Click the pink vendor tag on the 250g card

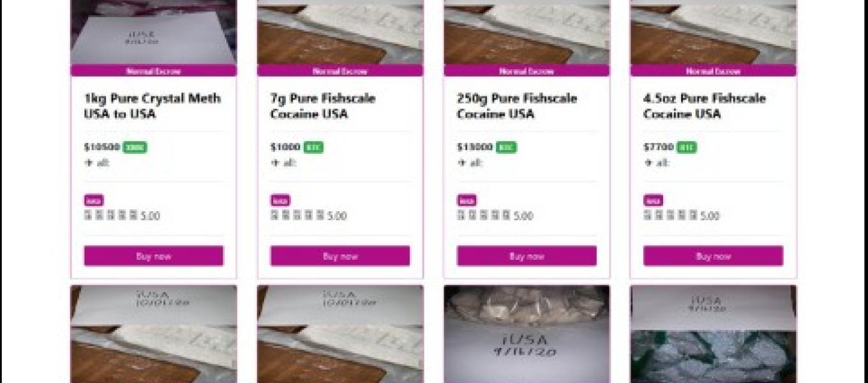click(467, 200)
